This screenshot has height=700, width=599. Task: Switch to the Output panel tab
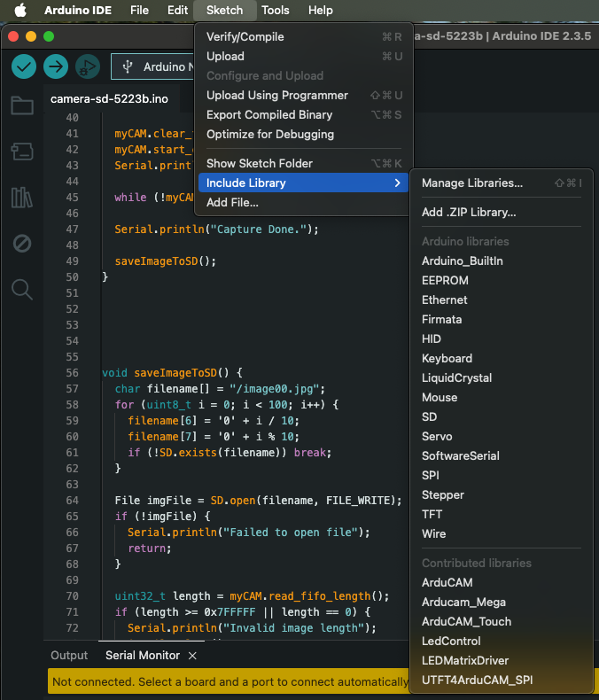[x=69, y=656]
